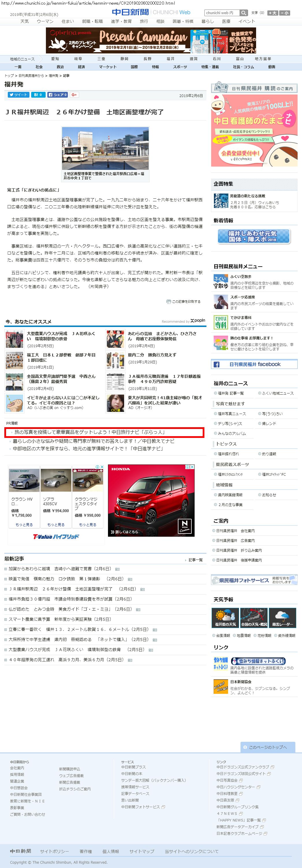The image size is (302, 868).
Task: Click 福井しあわせ元気国体 banner
Action: point(253,236)
